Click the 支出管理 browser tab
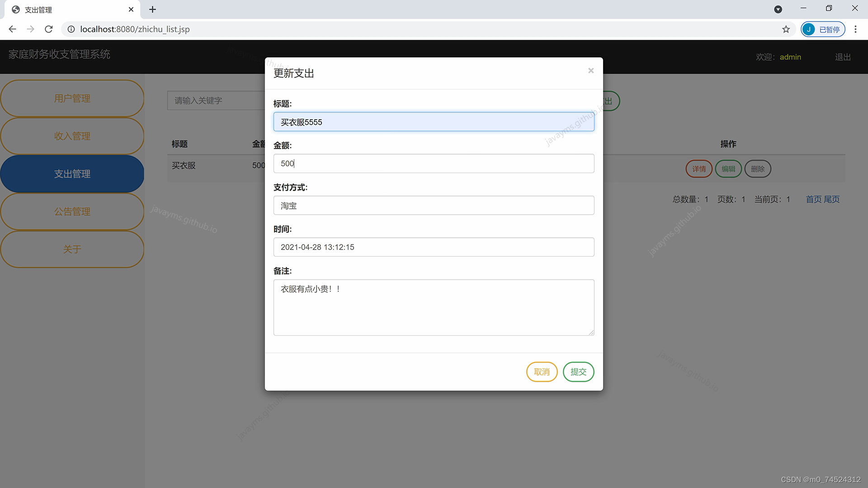Viewport: 868px width, 488px height. 72,9
